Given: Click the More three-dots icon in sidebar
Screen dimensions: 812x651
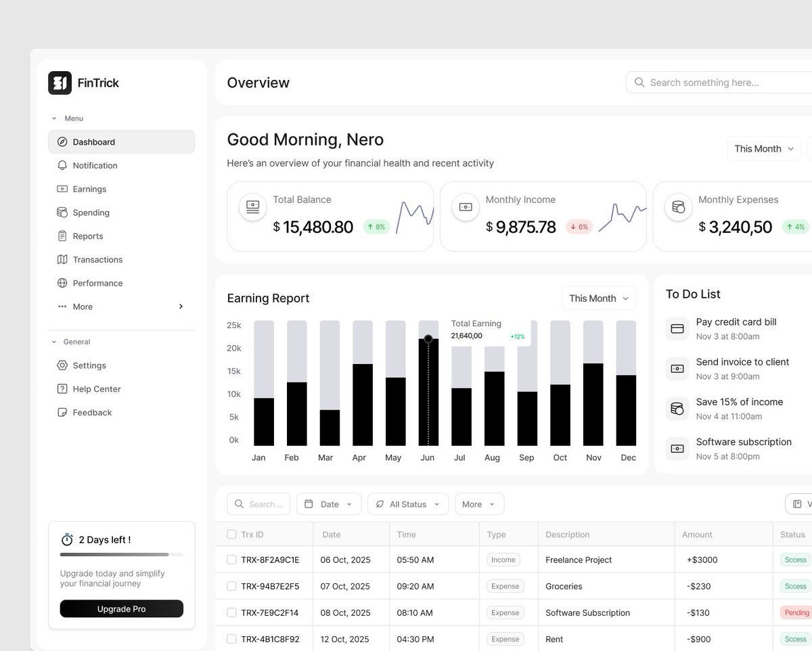Looking at the screenshot, I should (62, 307).
